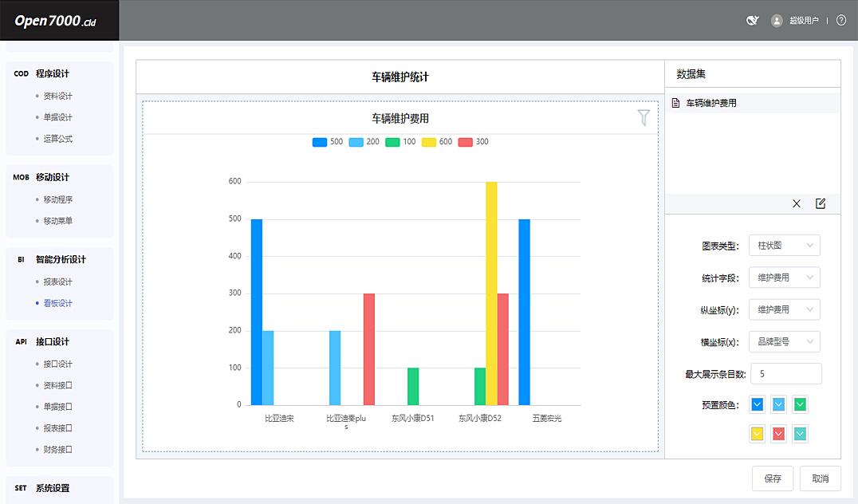
Task: Open 单据接口 in the sidebar
Action: pos(58,407)
